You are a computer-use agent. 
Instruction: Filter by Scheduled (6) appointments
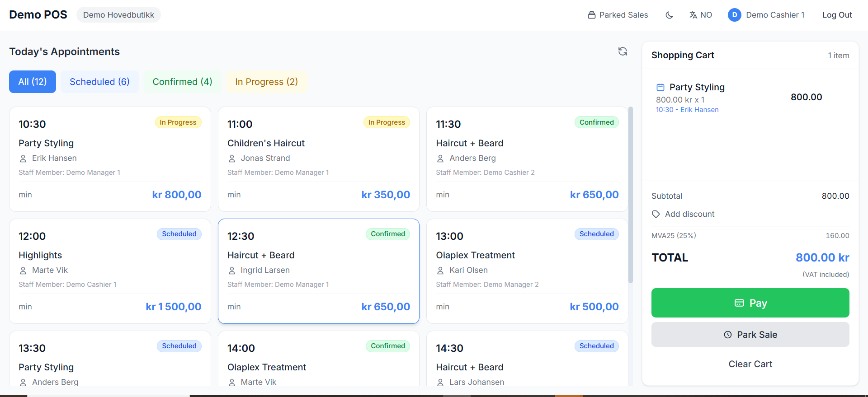[x=99, y=82]
